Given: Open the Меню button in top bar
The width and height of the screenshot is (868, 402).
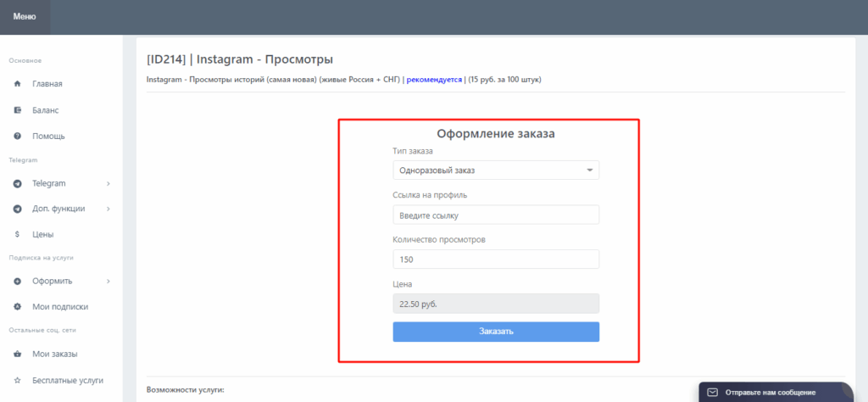Looking at the screenshot, I should [x=25, y=17].
